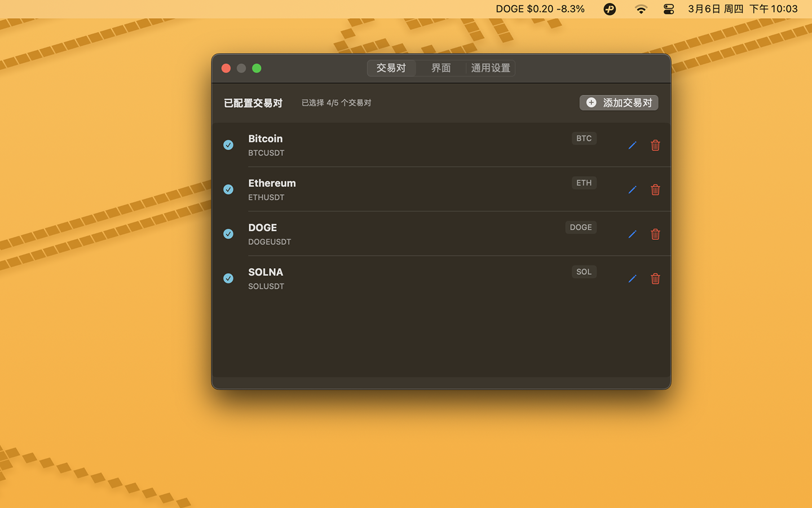Image resolution: width=812 pixels, height=508 pixels.
Task: Uncheck the Bitcoin pair checkbox
Action: [228, 145]
